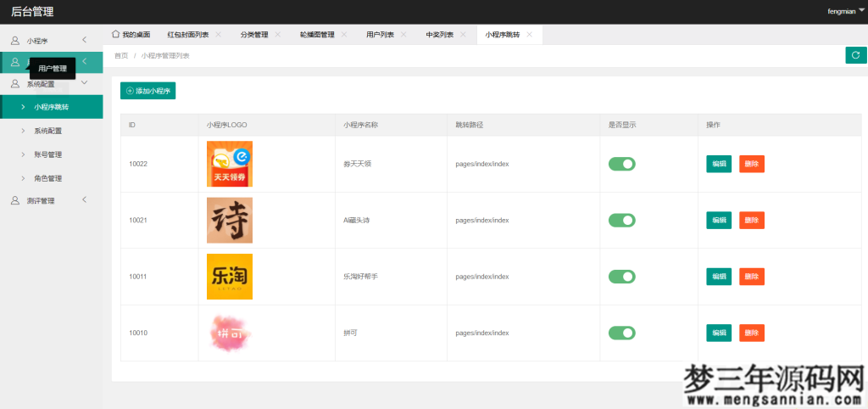Select 小程序跳转 submenu item
Image resolution: width=868 pixels, height=409 pixels.
click(51, 106)
